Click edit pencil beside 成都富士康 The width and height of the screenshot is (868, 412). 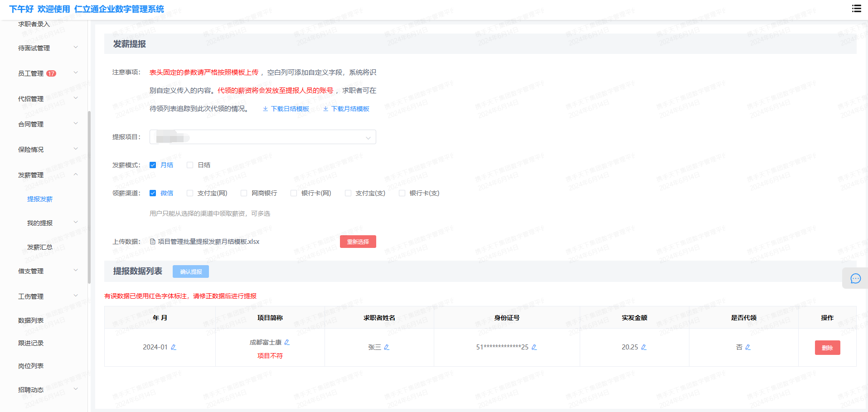(287, 342)
